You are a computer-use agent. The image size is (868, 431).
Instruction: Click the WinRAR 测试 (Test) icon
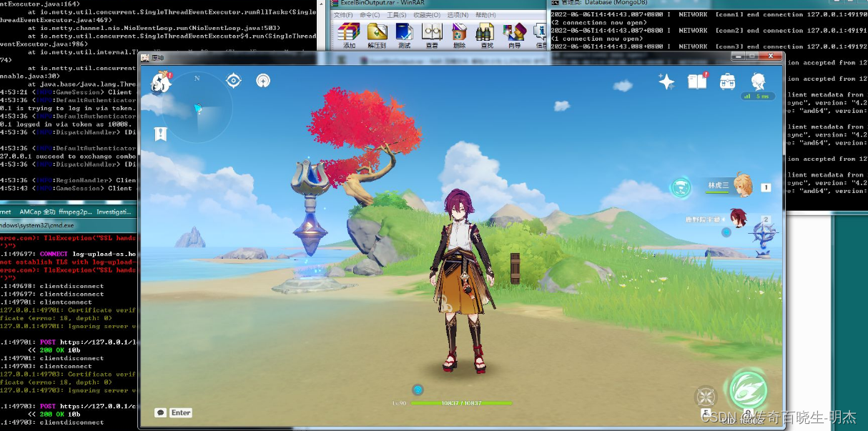[404, 35]
